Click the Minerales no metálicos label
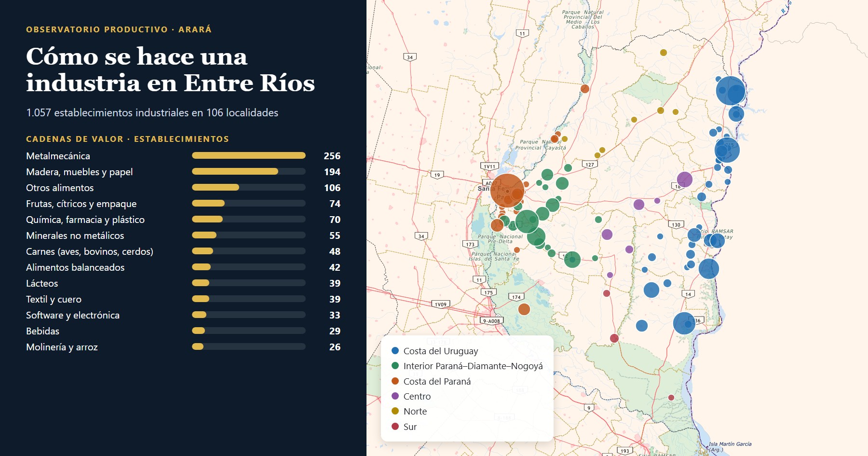 (x=75, y=235)
